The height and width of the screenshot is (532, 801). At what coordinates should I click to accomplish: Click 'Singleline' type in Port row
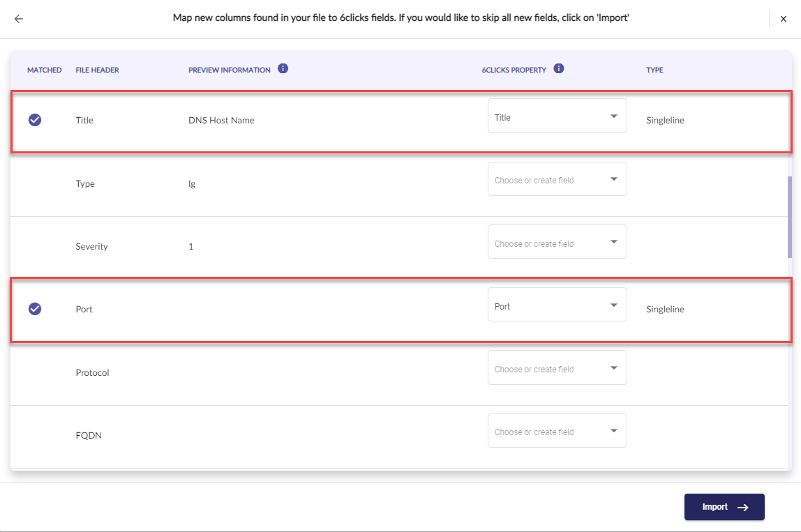665,310
